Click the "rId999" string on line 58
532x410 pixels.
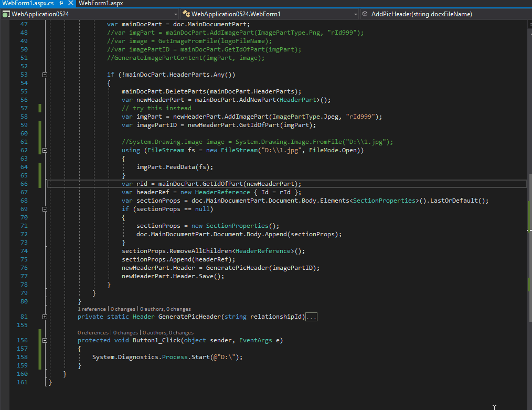pos(360,117)
